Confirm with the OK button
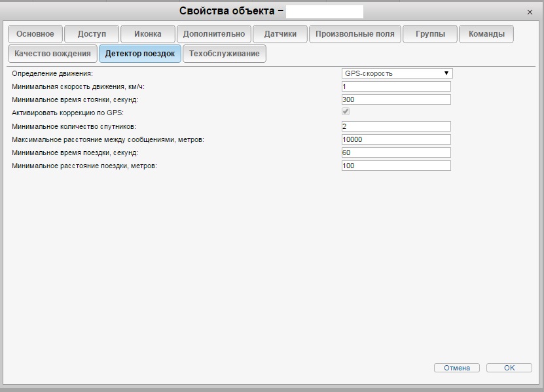The width and height of the screenshot is (544, 392). (509, 368)
